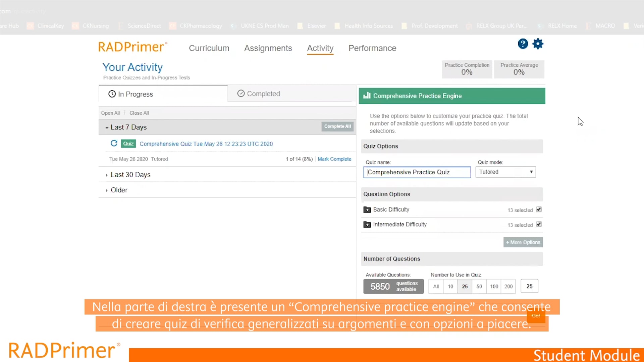Open the help question mark icon
The image size is (644, 362).
click(523, 44)
